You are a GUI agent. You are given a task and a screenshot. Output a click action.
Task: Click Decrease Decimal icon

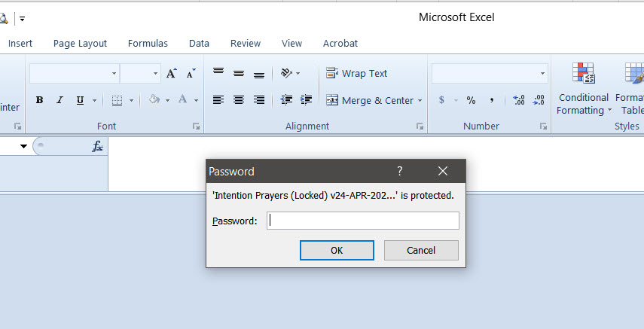539,100
